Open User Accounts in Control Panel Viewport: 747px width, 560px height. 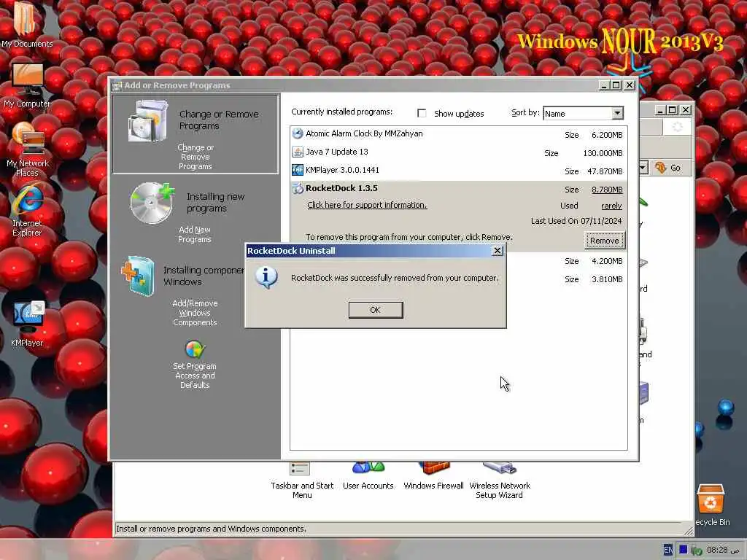point(368,477)
